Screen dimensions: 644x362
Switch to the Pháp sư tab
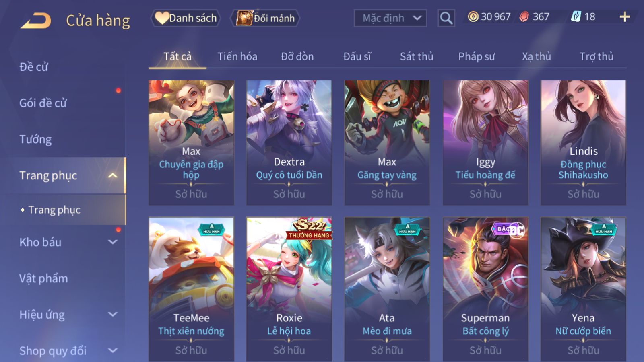point(477,56)
